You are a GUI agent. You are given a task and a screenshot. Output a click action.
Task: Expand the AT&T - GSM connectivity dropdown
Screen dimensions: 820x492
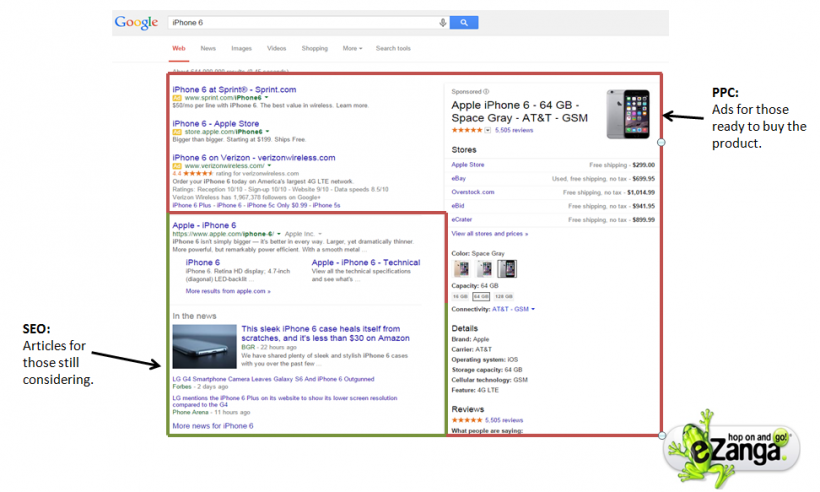514,309
